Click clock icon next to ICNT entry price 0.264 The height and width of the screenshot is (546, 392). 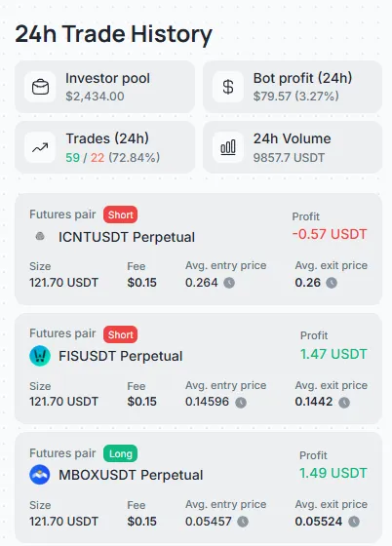pyautogui.click(x=229, y=283)
